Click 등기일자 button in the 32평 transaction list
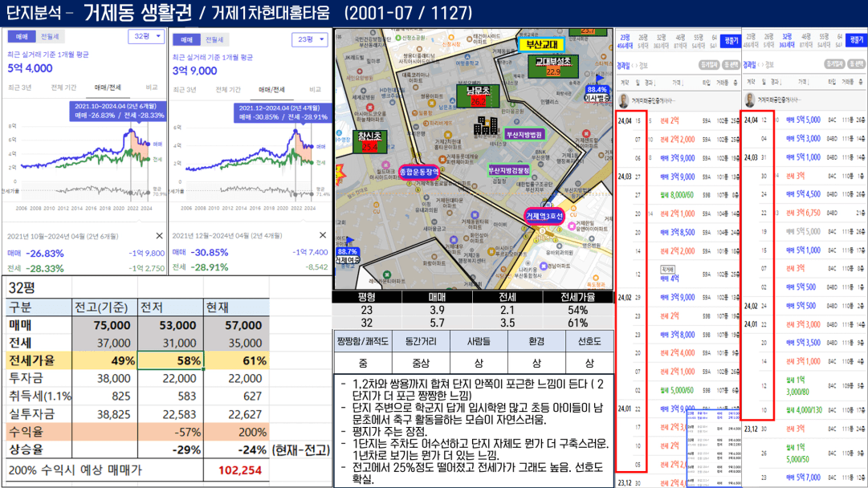 835,64
